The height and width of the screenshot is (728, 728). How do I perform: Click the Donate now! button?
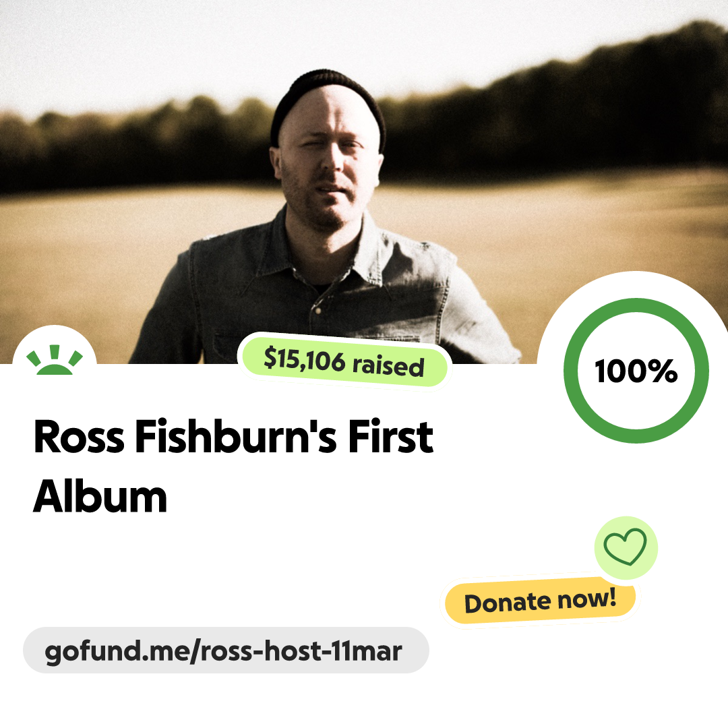point(540,601)
